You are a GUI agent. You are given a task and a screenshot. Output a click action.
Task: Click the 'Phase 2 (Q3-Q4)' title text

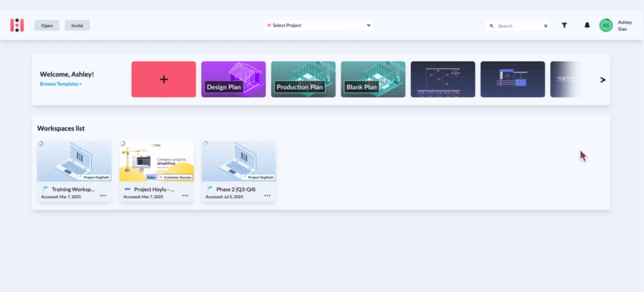click(236, 190)
